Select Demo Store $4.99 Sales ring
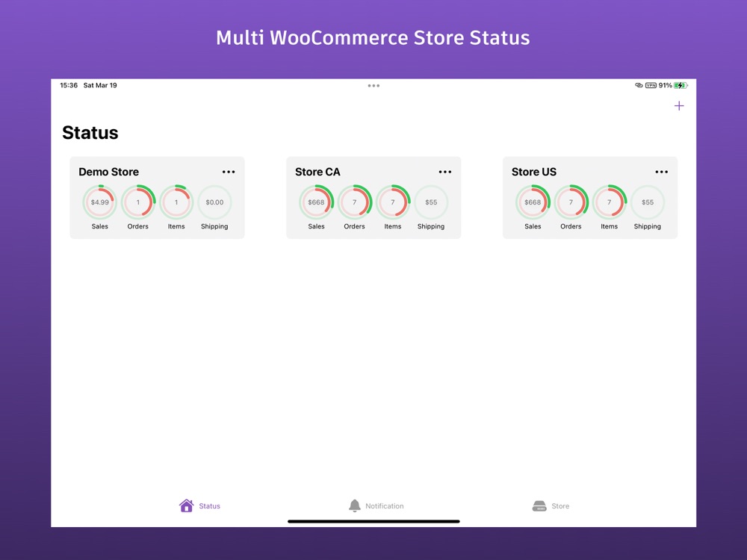747x560 pixels. [x=99, y=202]
